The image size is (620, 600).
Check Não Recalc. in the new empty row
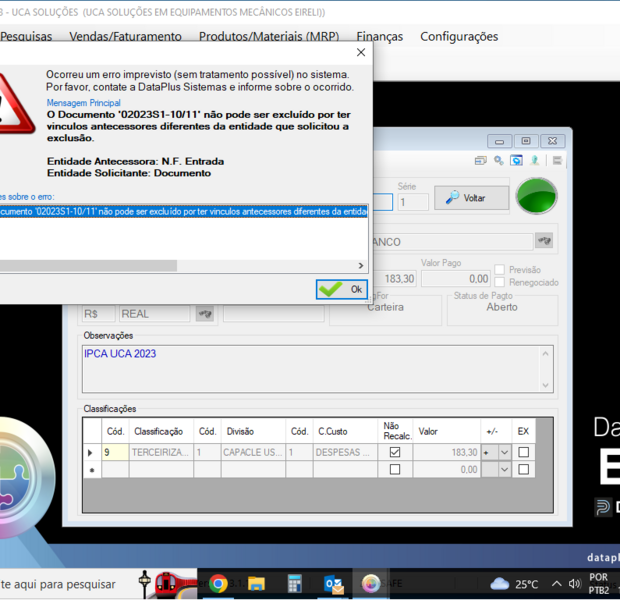coord(395,469)
